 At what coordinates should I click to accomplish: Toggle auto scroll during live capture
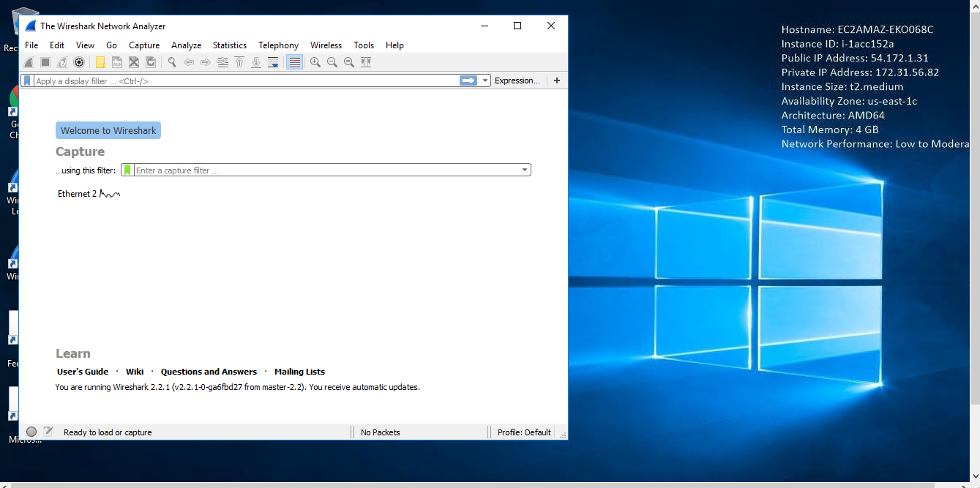click(273, 63)
